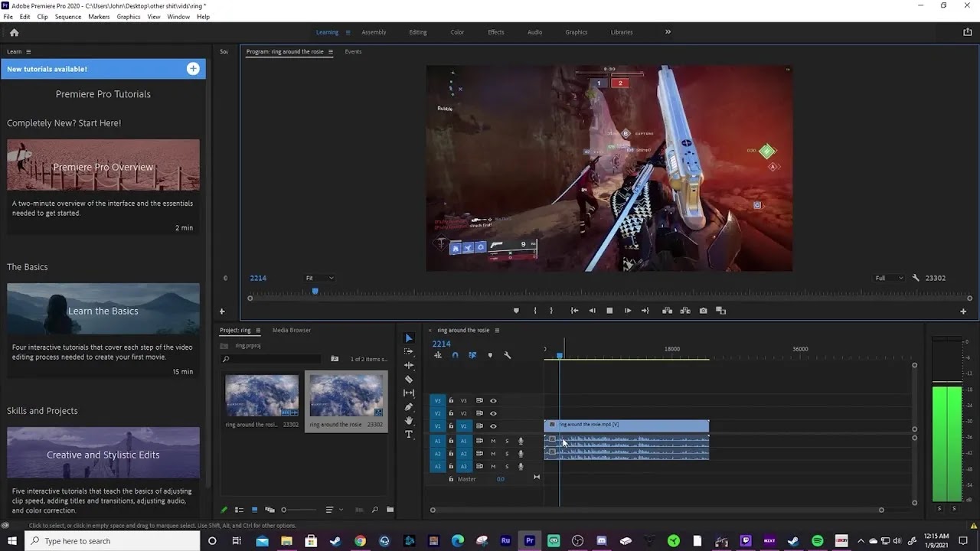The height and width of the screenshot is (551, 980).
Task: Open timeline sequence panel menu
Action: [497, 331]
